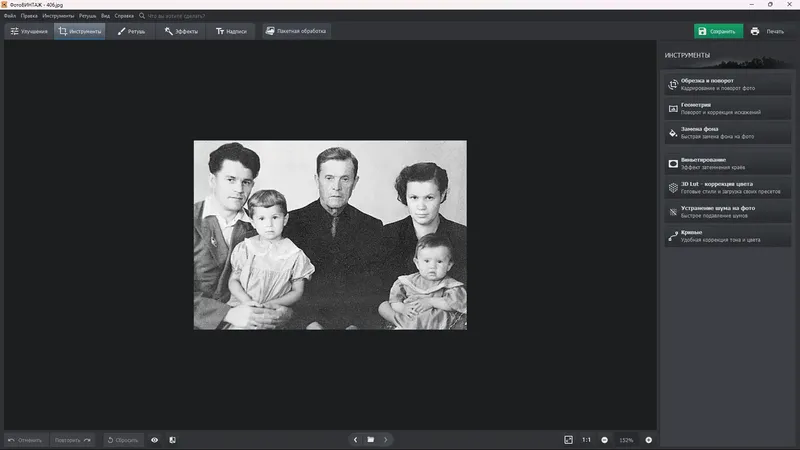Switch to the Ретушь toolbar tab
800x450 pixels.
[131, 31]
